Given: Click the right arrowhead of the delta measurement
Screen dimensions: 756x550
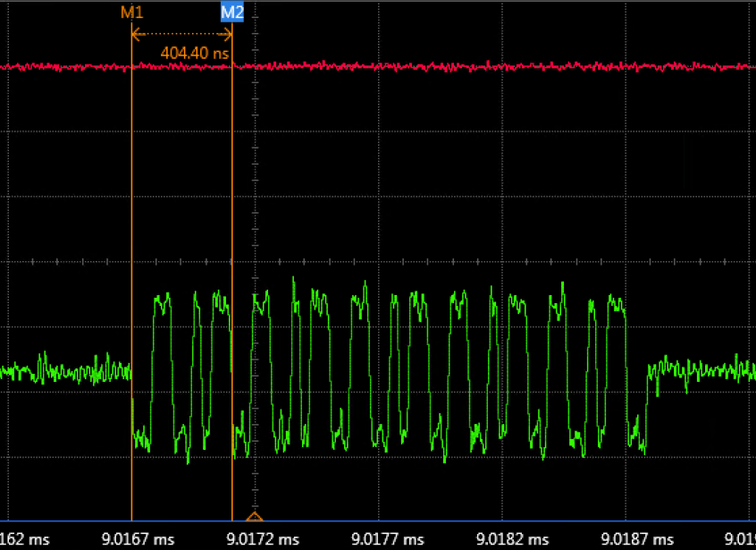Looking at the screenshot, I should [x=229, y=35].
